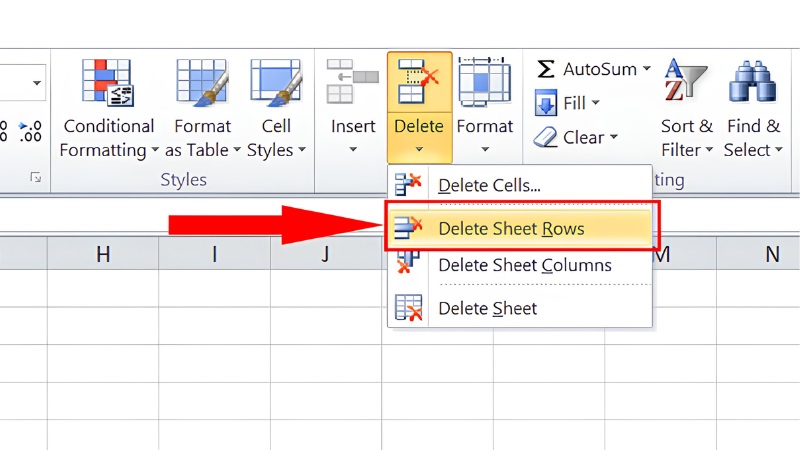This screenshot has width=800, height=450.
Task: Click the Fill down-arrow icon
Action: tap(546, 103)
